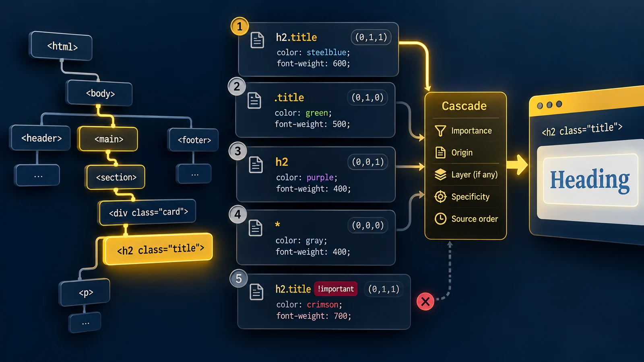The width and height of the screenshot is (644, 362).
Task: Click the document icon in the purple h2 rule card
Action: click(256, 165)
